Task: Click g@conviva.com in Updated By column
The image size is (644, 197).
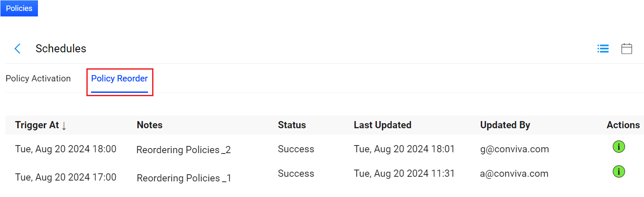Action: pyautogui.click(x=514, y=149)
